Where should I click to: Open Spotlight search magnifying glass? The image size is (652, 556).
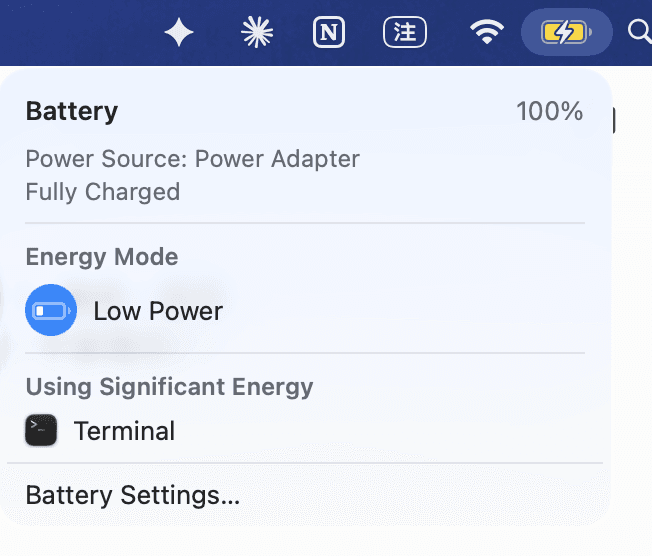[640, 32]
